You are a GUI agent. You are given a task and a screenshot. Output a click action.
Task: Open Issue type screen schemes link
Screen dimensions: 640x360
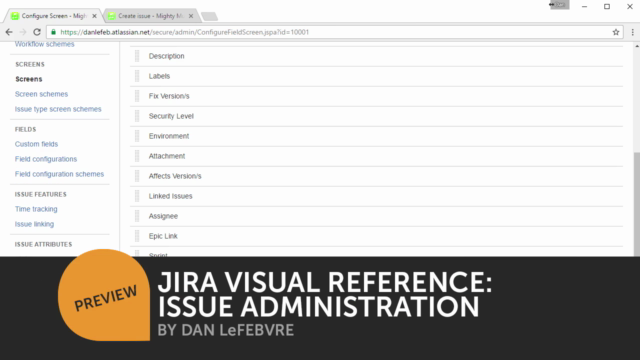(58, 109)
